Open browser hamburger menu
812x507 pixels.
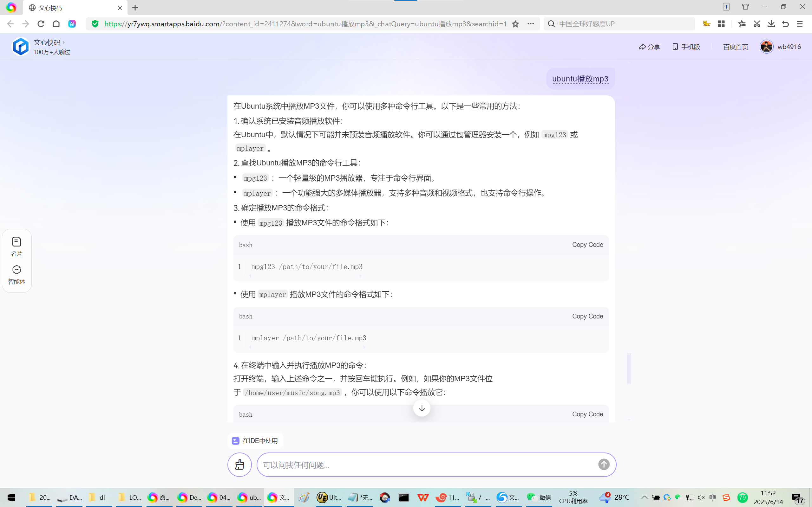[800, 24]
